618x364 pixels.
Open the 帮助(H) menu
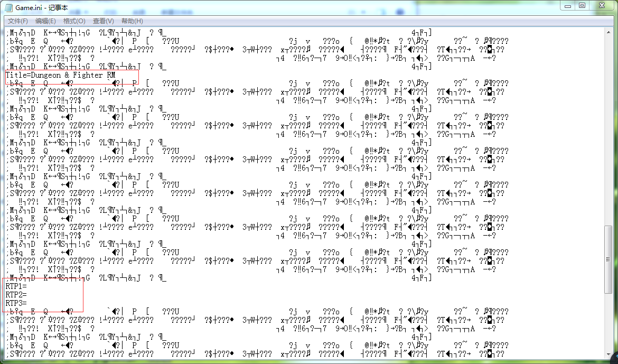132,21
